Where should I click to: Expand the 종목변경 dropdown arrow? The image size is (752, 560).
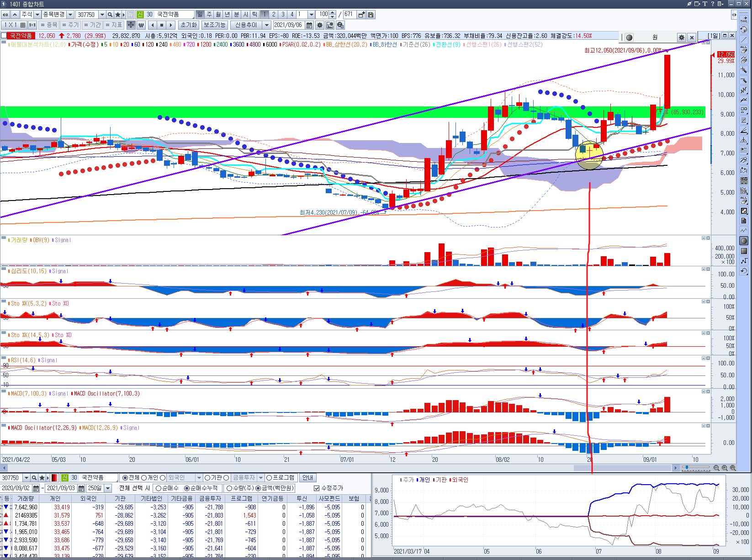tap(70, 15)
